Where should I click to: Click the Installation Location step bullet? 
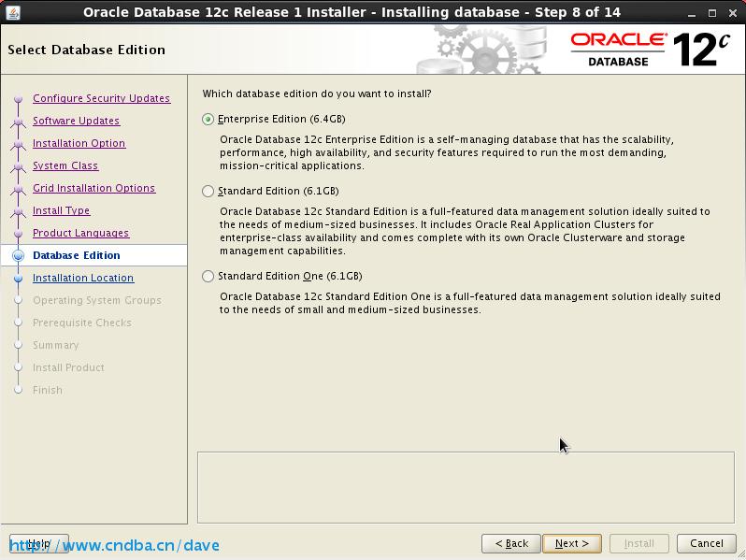(x=18, y=278)
